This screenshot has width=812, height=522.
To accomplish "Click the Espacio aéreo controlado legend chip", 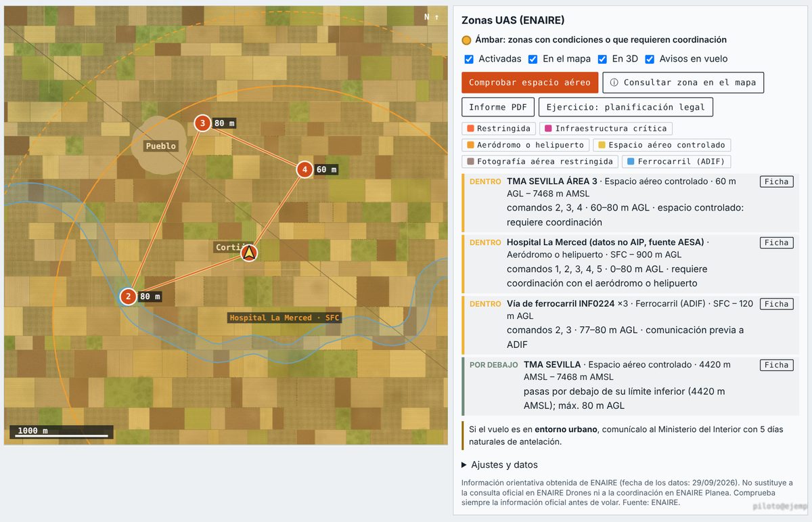I will pos(662,145).
